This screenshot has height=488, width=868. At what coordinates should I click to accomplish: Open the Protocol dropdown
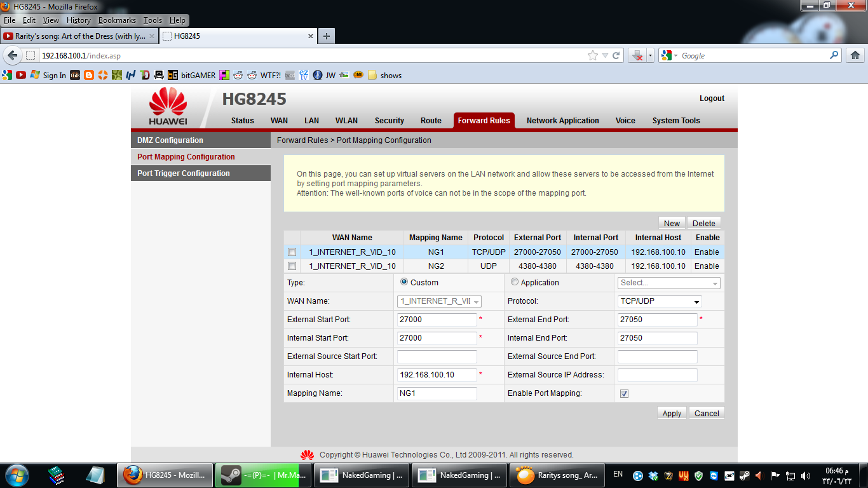tap(660, 301)
